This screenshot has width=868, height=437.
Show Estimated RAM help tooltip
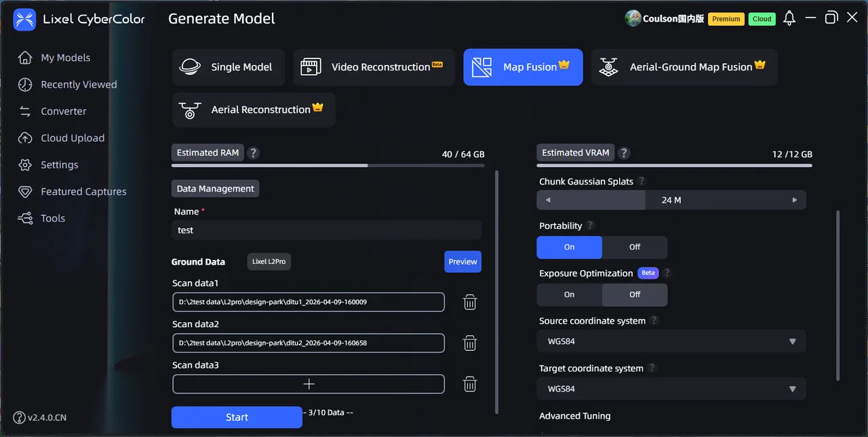pyautogui.click(x=253, y=153)
